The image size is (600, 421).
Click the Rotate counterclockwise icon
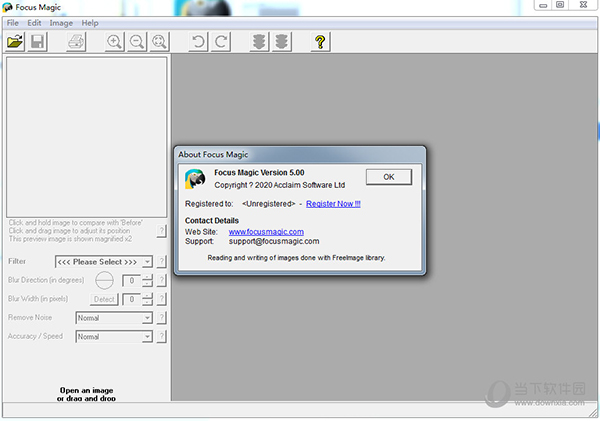(198, 41)
